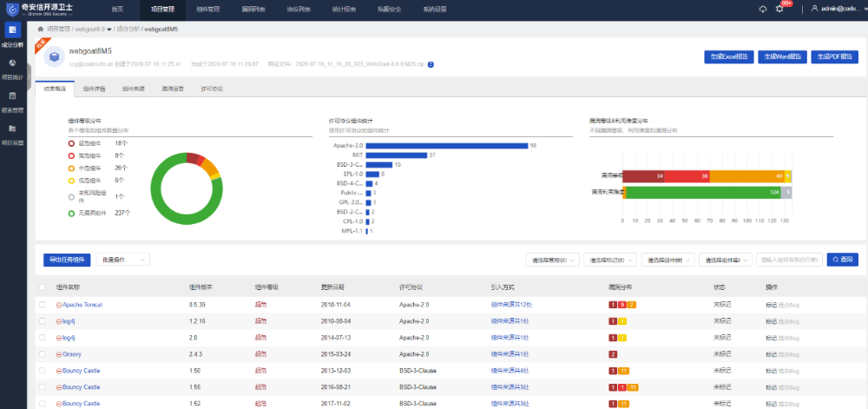Open the first filter dropdown beside 批量操作
868x409 pixels.
coord(553,260)
